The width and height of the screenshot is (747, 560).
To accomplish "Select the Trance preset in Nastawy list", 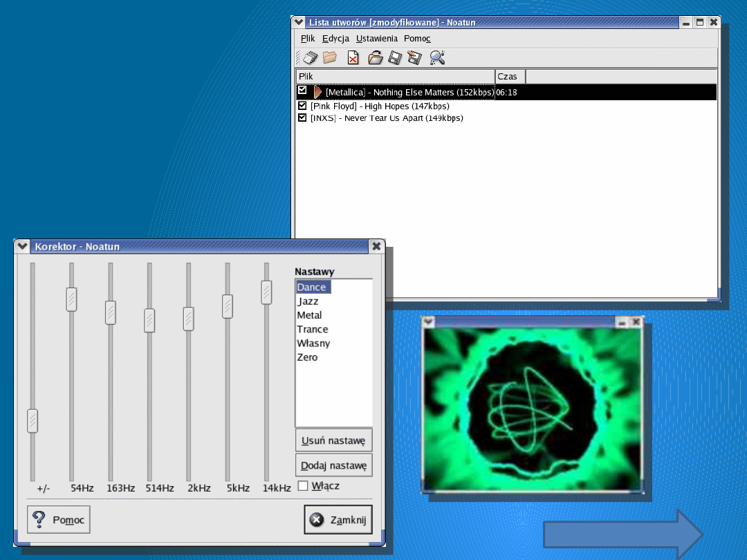I will (313, 330).
